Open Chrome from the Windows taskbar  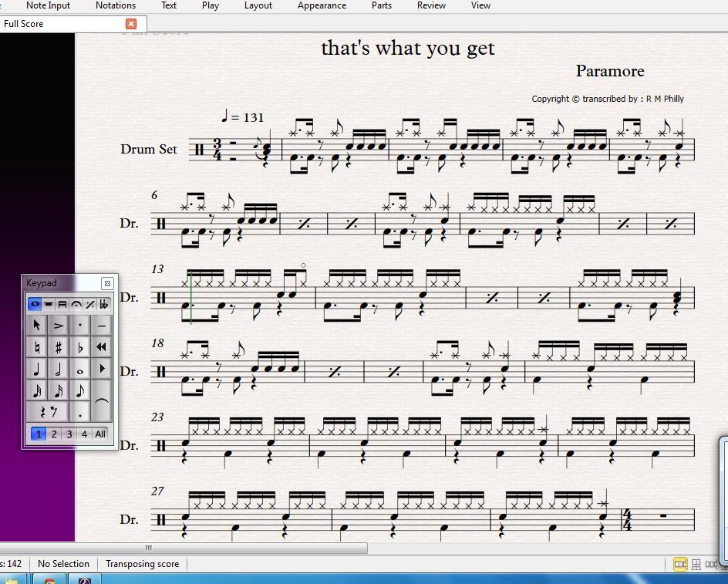pos(49,580)
